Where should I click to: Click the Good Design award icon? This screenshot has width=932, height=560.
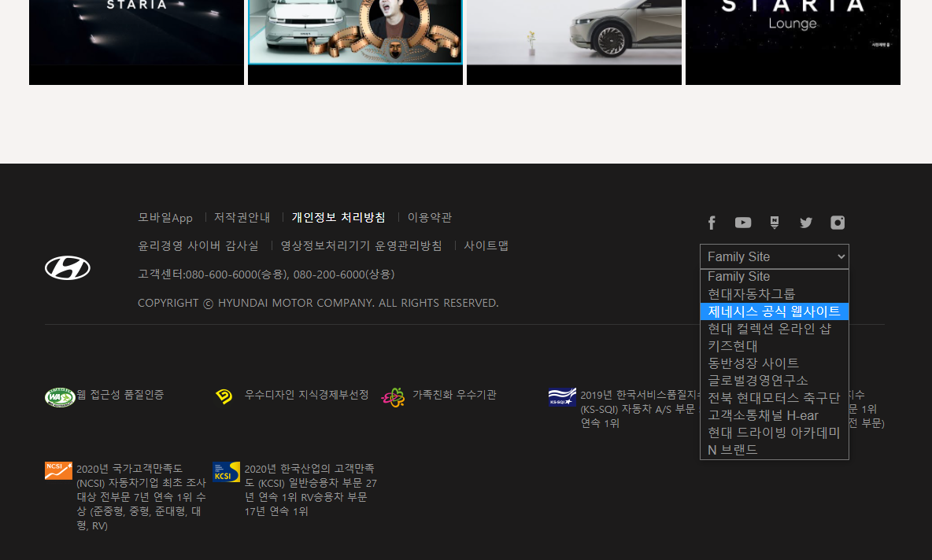pyautogui.click(x=224, y=396)
